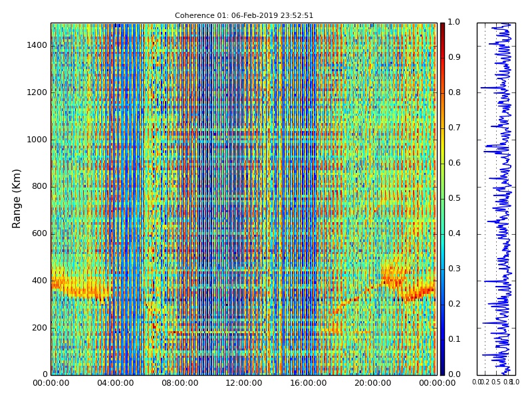Select the 12:00:00 time tick label
Viewport: 532px width, 399px height.
tap(244, 384)
